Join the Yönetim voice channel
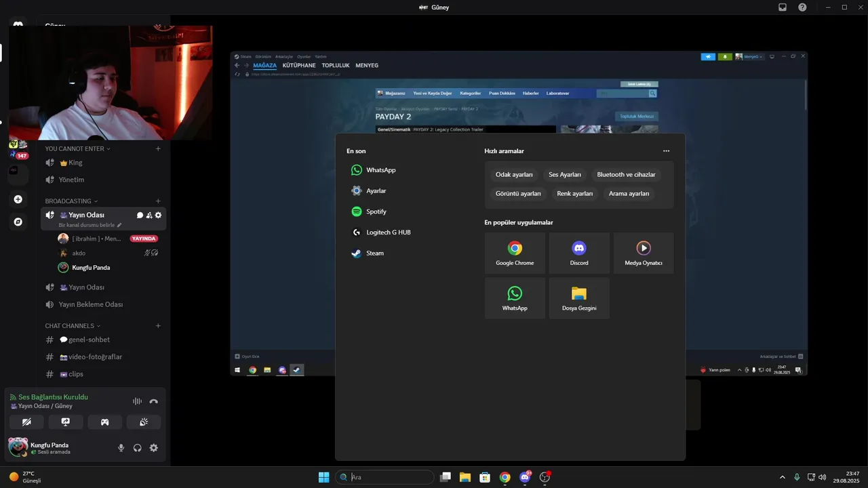The width and height of the screenshot is (868, 488). 102,180
